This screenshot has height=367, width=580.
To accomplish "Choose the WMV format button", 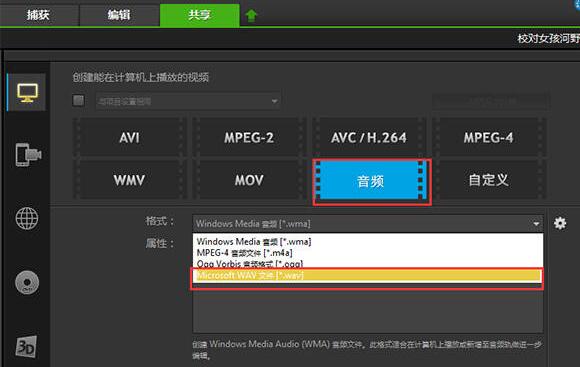I will (129, 180).
